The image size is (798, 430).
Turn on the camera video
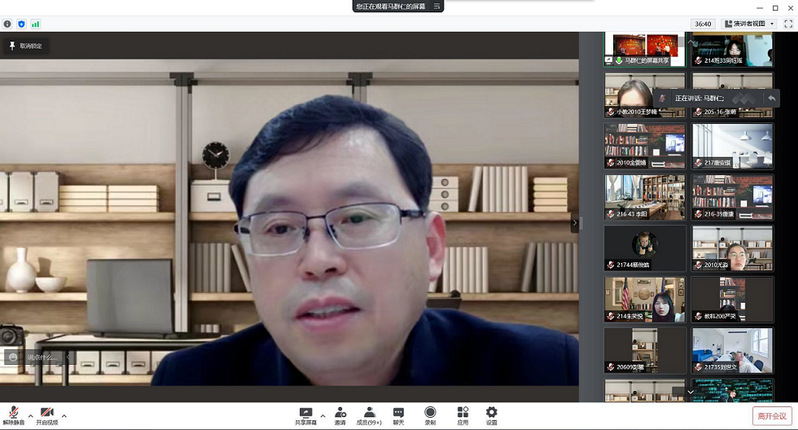47,414
